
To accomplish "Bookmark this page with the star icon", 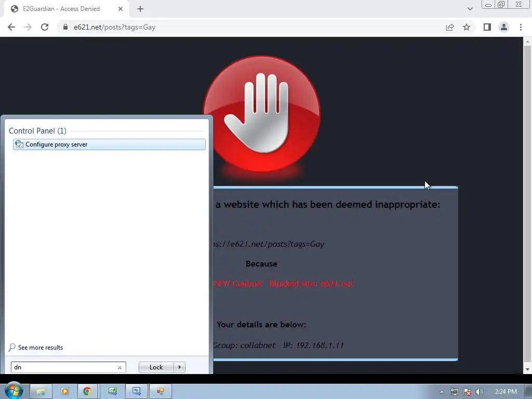I will (x=467, y=27).
